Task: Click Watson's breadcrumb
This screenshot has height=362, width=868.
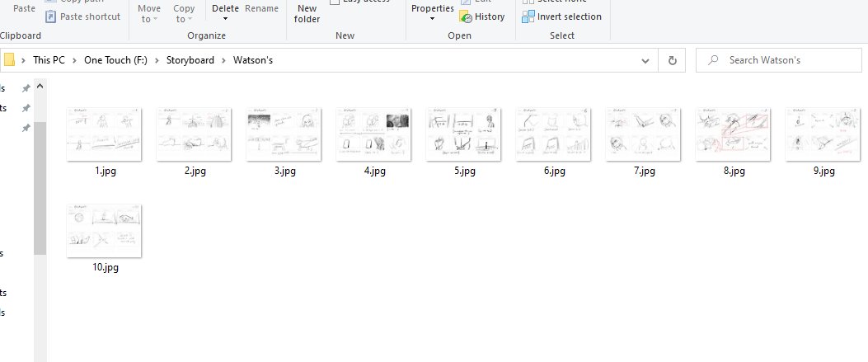Action: [253, 59]
